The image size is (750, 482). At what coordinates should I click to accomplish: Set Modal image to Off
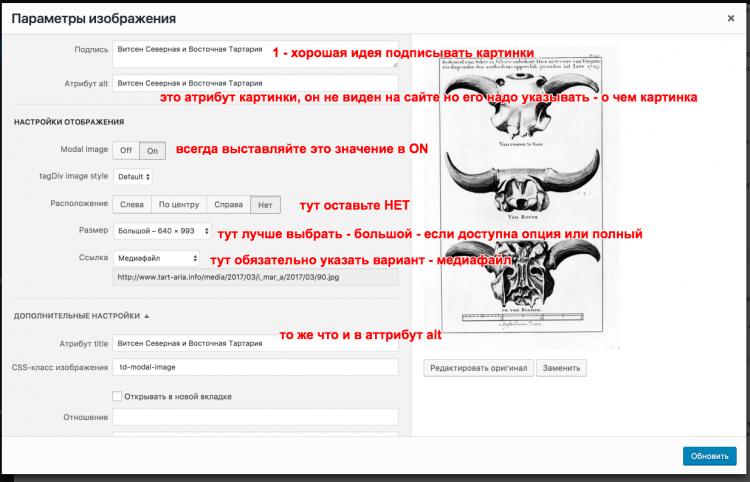click(126, 151)
